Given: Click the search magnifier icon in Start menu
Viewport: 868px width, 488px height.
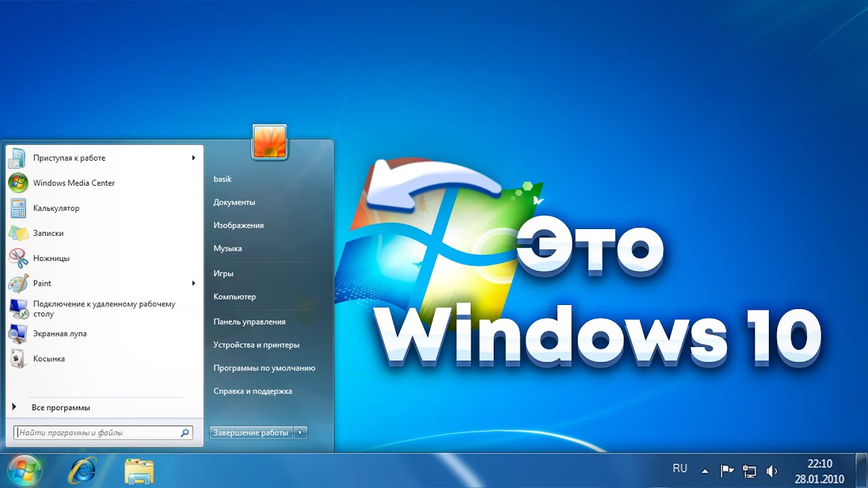Looking at the screenshot, I should click(x=184, y=432).
